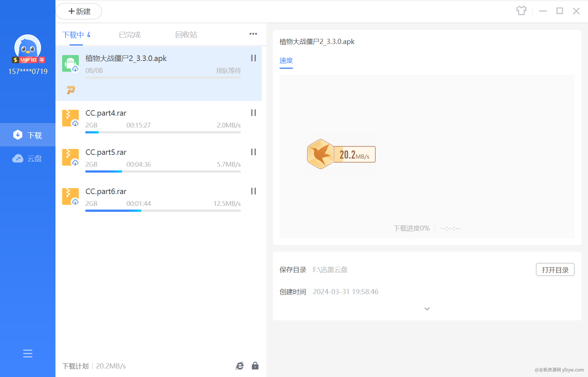
Task: Click the hummingbird speed badge icon
Action: point(321,154)
